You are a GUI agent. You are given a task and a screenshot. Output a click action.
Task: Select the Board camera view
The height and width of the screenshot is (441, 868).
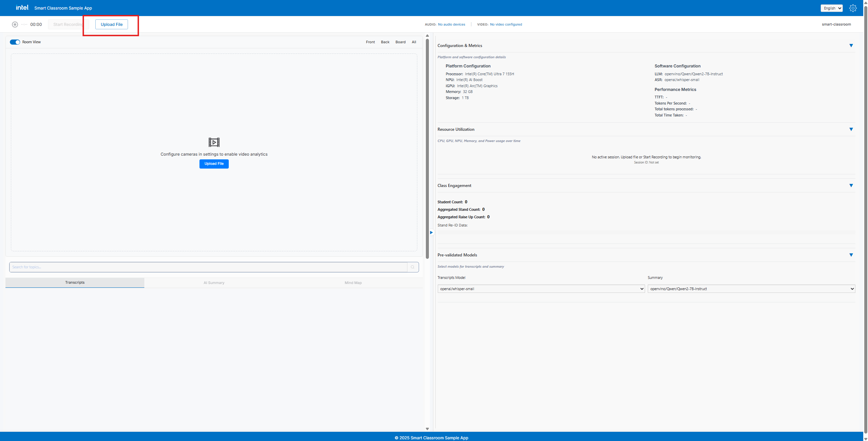[x=400, y=42]
